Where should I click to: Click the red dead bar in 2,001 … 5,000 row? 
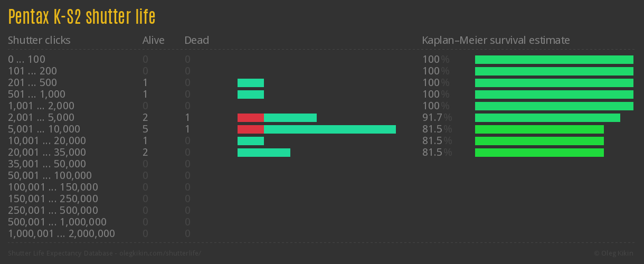251,118
